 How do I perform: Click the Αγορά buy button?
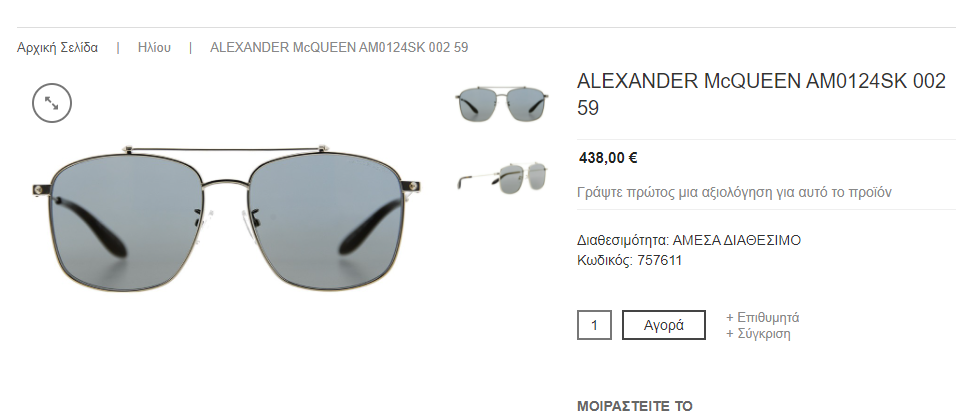[x=664, y=325]
